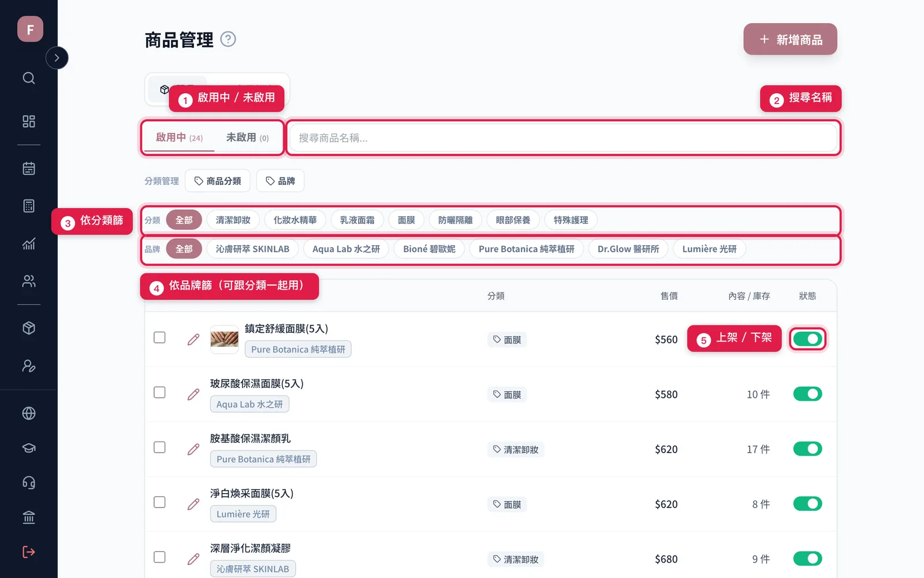Select 全部 in the 分類 filter row

pyautogui.click(x=184, y=220)
